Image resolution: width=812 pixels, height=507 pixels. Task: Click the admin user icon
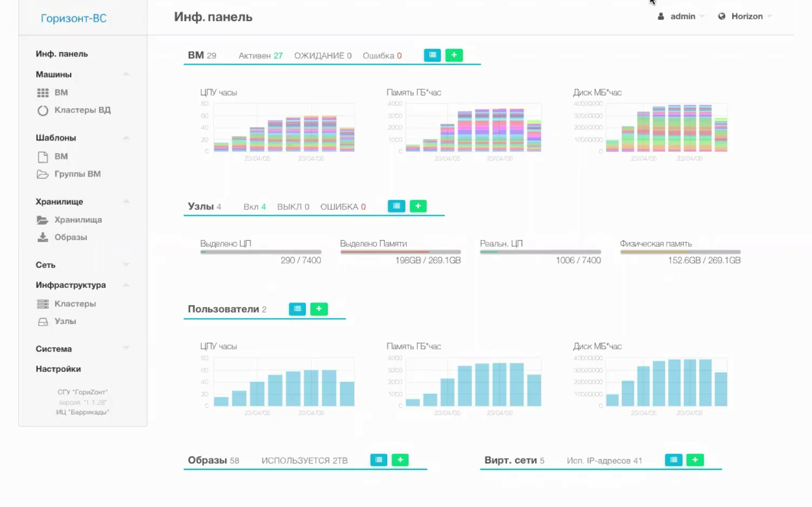click(x=661, y=17)
